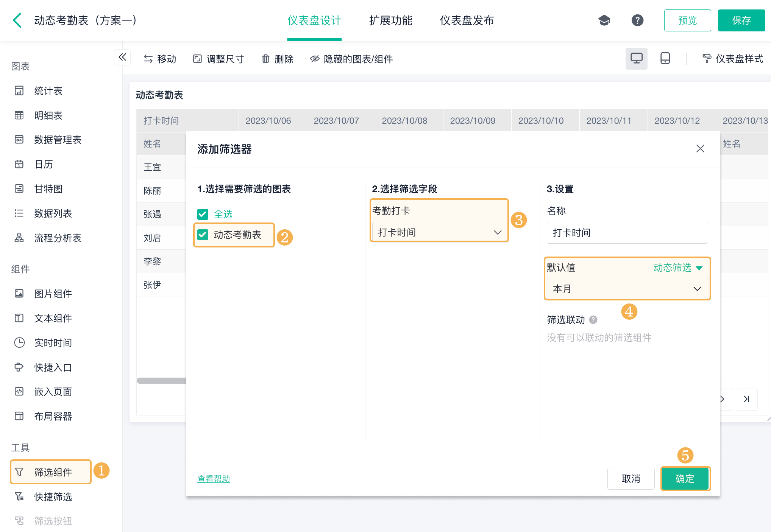Screen dimensions: 771x532
Task: Open dashboard style 仪表盘样式
Action: 732,59
